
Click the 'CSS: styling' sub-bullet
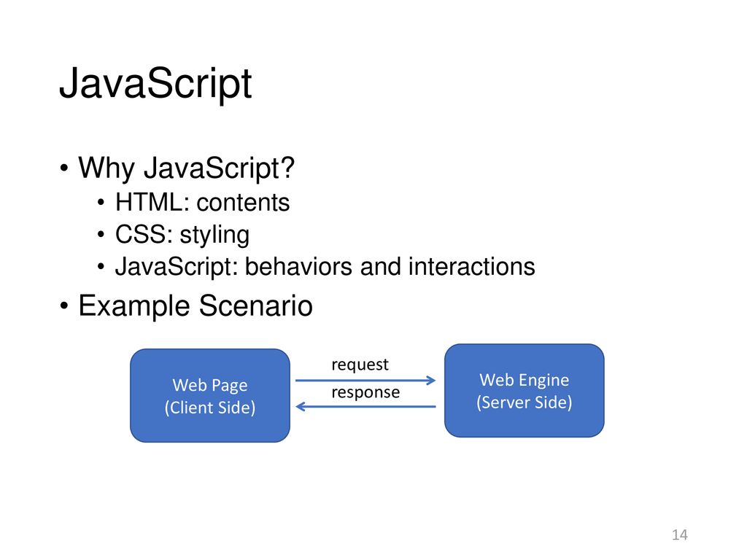182,235
